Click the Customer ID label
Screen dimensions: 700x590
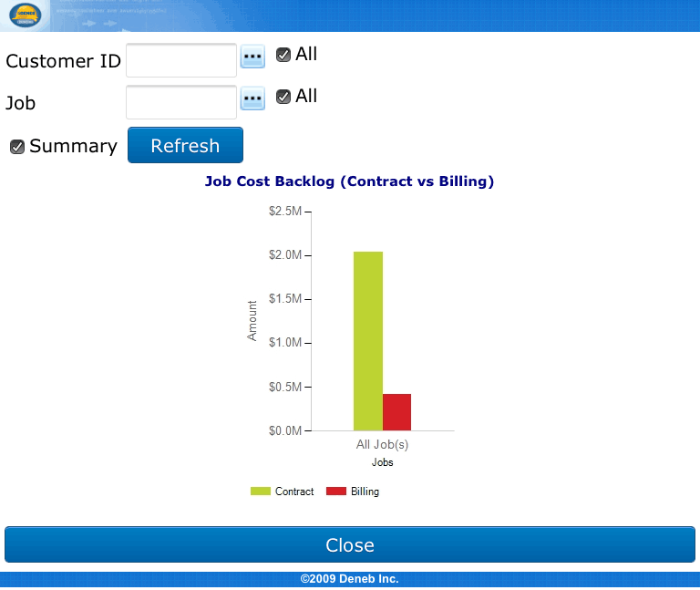pyautogui.click(x=64, y=61)
